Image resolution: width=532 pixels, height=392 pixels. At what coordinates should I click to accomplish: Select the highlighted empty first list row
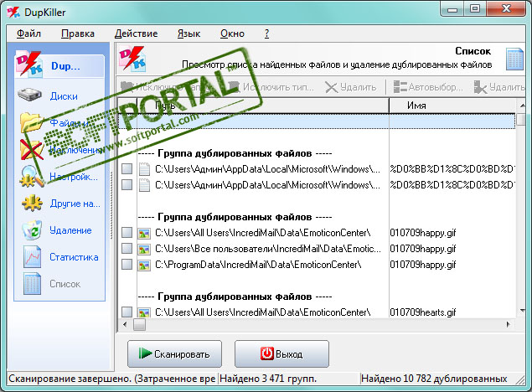pyautogui.click(x=317, y=121)
